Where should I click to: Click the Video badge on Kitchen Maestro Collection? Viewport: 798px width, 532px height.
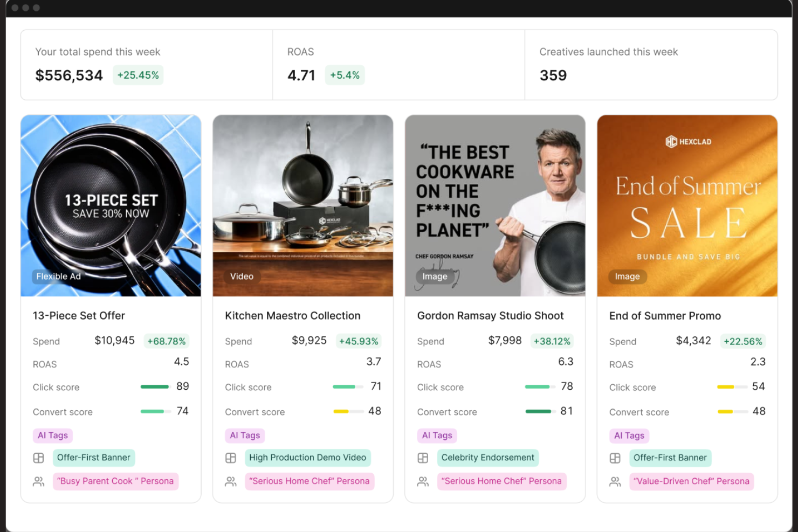[241, 276]
